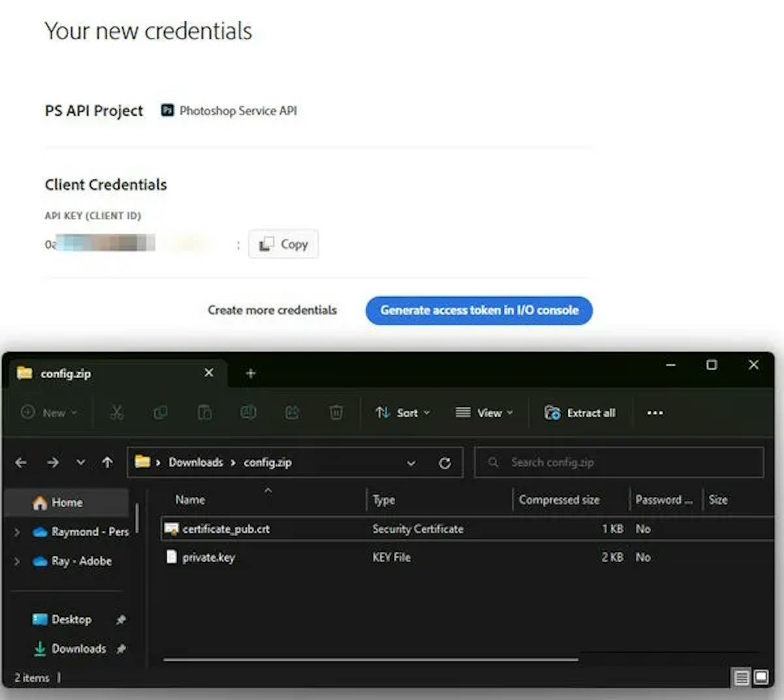Click the Copy icon in the toolbar
Image resolution: width=784 pixels, height=700 pixels.
pos(160,413)
